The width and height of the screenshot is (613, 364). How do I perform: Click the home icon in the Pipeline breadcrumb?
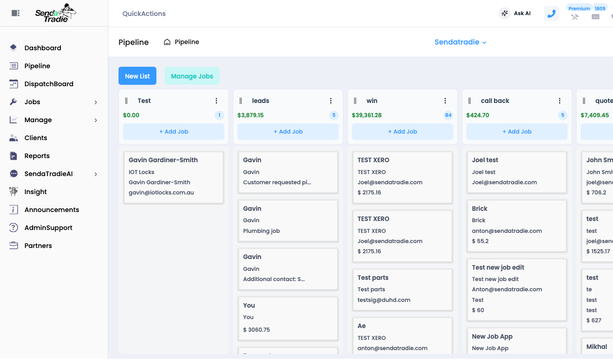(167, 42)
